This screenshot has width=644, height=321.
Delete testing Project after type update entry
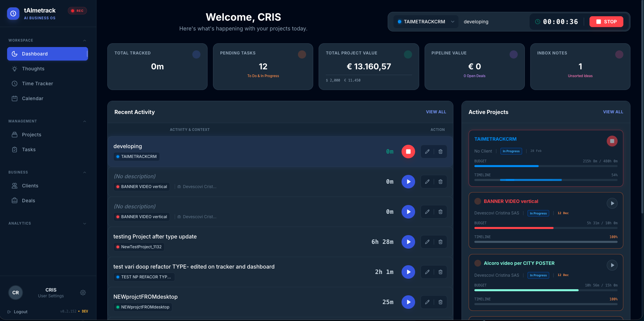tap(441, 242)
